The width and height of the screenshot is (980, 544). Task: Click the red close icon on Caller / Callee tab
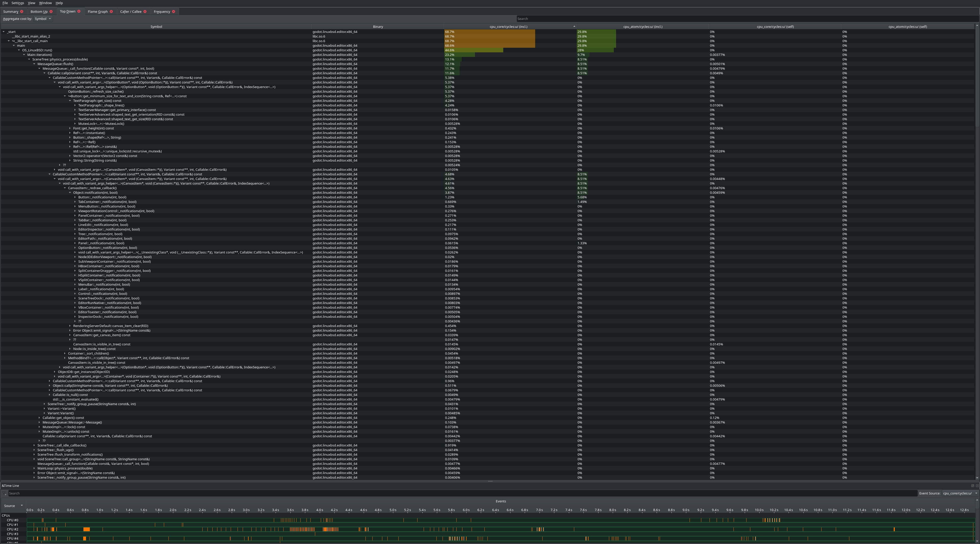click(x=145, y=11)
